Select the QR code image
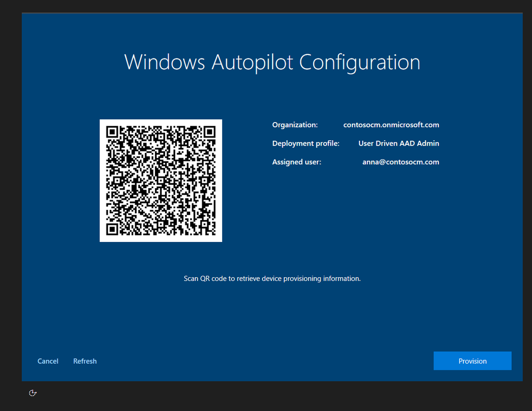 tap(161, 181)
